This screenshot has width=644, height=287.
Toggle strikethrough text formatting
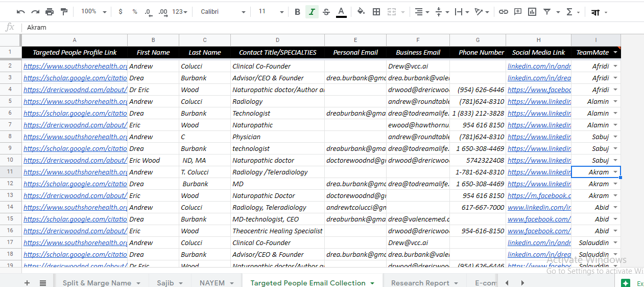326,12
